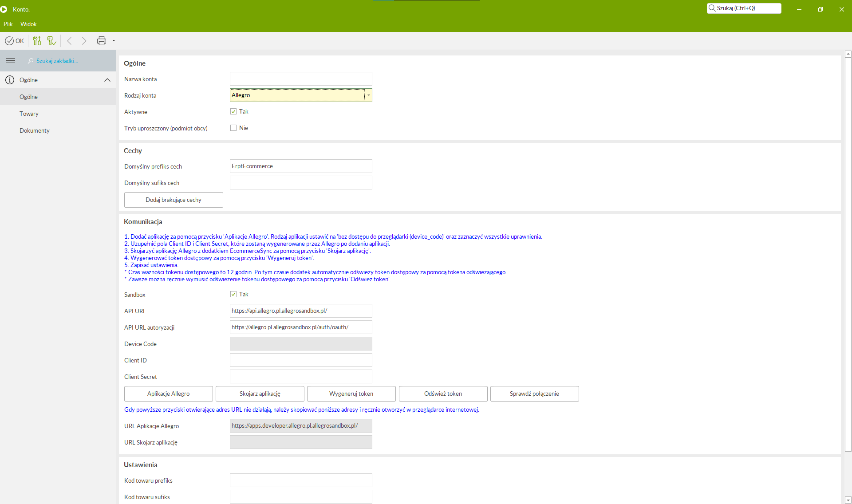Click the vertical scrollbar down arrow
Viewport: 852px width, 504px height.
pos(848,500)
